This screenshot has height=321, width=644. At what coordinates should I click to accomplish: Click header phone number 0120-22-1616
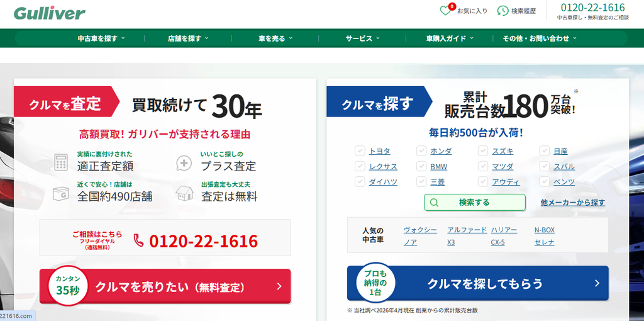click(592, 8)
